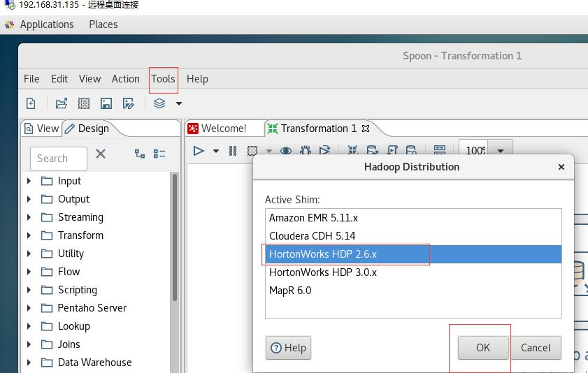Click the New file toolbar icon
The image size is (588, 373).
(x=31, y=103)
